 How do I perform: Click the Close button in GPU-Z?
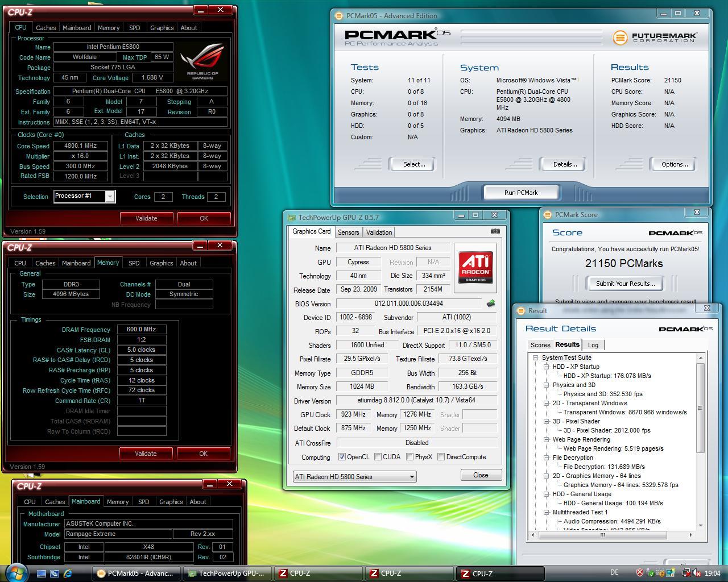pyautogui.click(x=481, y=475)
